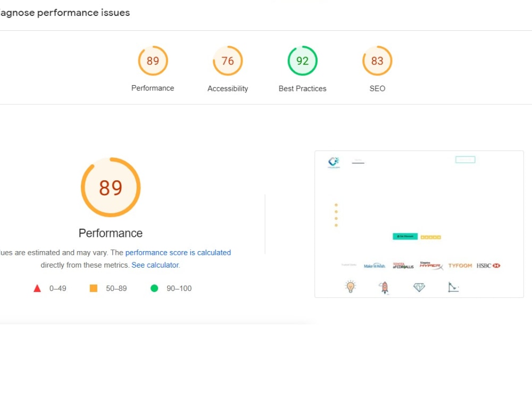Click the Performance score gauge showing 89 at top
The height and width of the screenshot is (399, 532).
[153, 61]
